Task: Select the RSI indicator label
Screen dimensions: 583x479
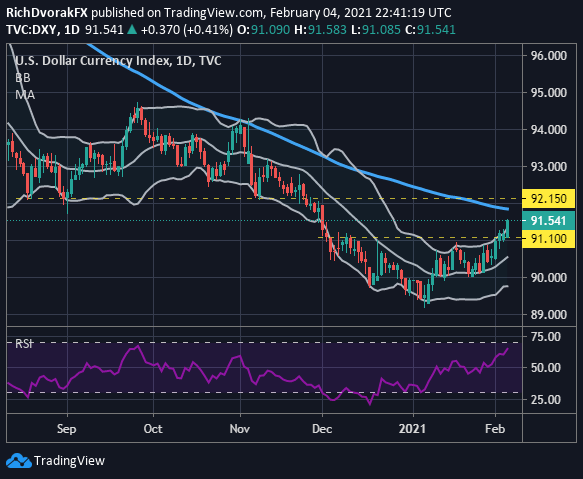Action: (24, 344)
